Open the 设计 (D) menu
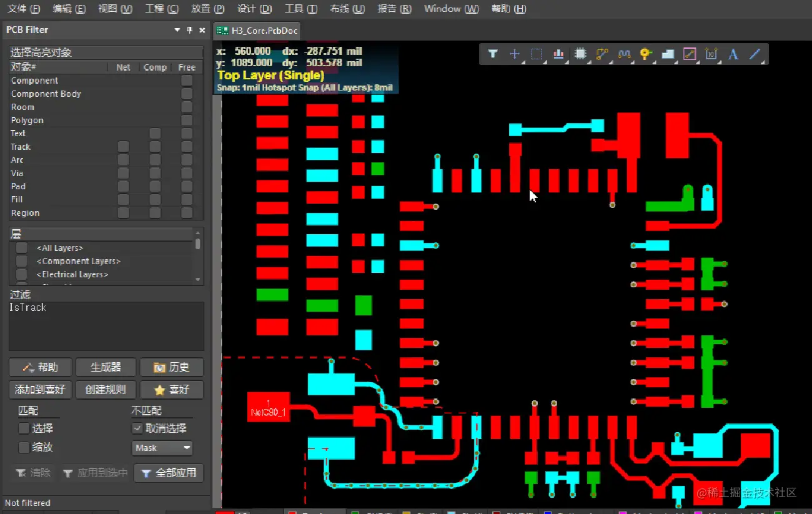 point(255,9)
